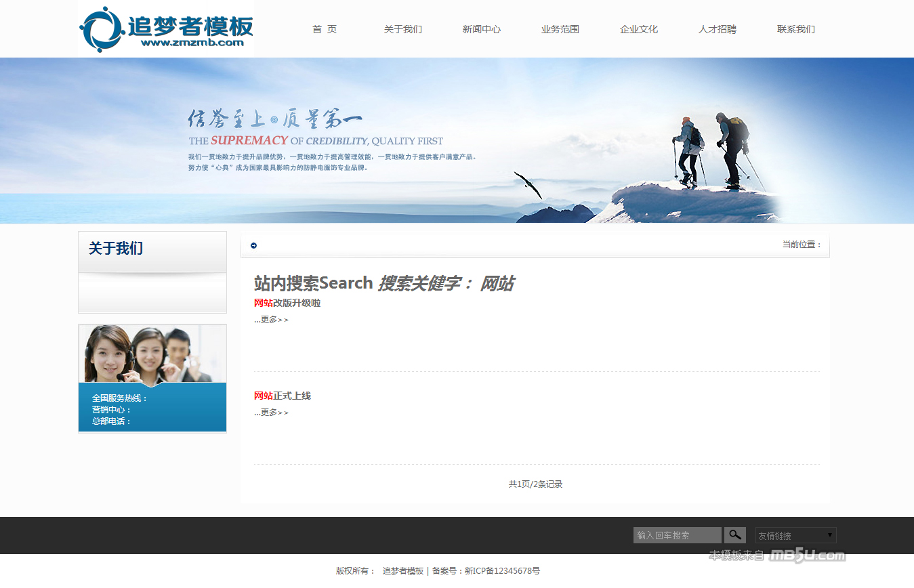Open the 业务范围 navigation item
914x588 pixels.
(560, 29)
